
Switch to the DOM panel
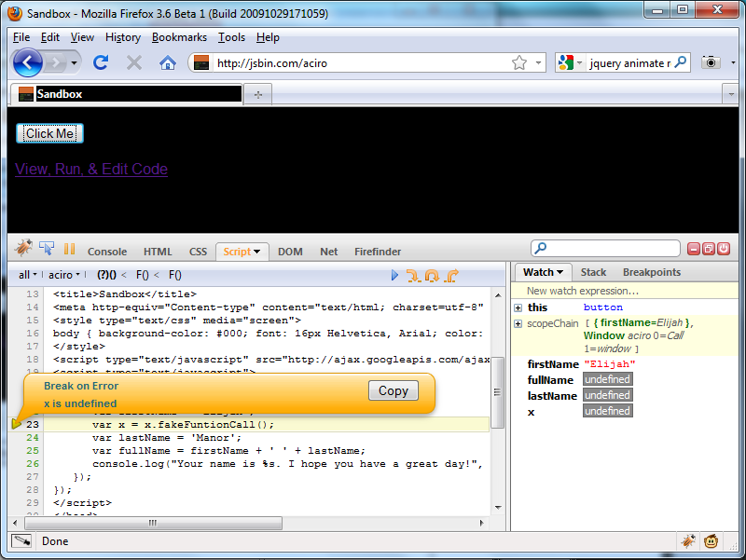pos(290,252)
